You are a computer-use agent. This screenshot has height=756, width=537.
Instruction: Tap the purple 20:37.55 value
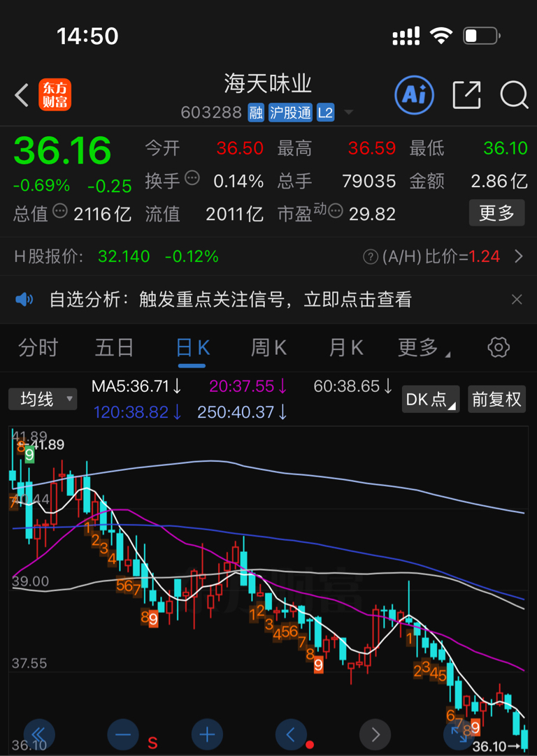coord(248,386)
